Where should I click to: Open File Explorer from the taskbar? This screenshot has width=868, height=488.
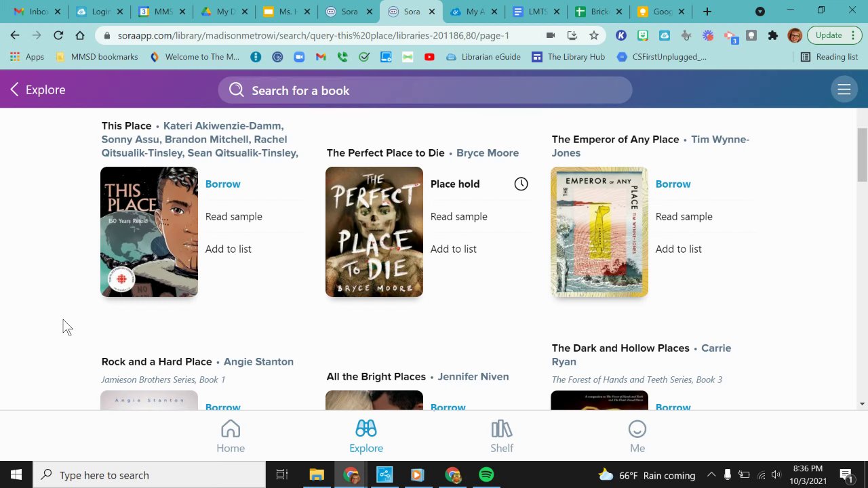pos(317,474)
